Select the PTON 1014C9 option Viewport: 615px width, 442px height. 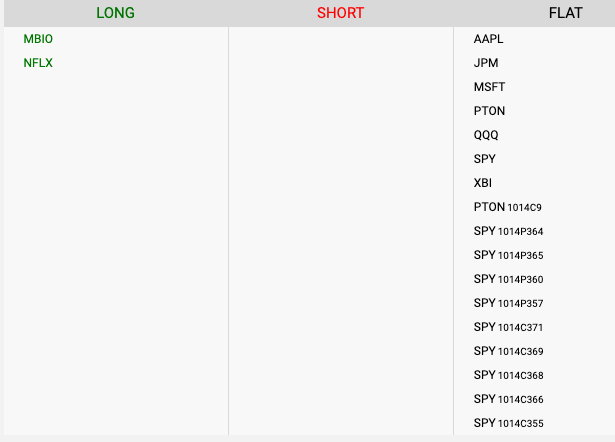tap(507, 207)
